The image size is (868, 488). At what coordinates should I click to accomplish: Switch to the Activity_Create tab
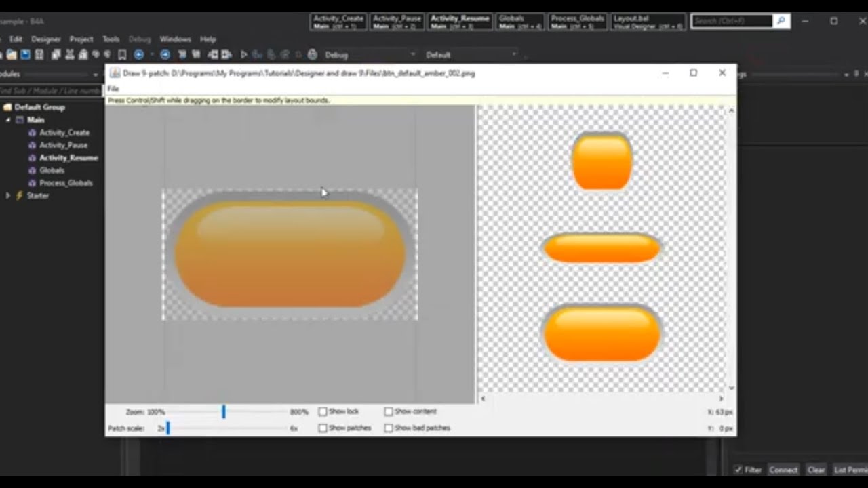(338, 22)
